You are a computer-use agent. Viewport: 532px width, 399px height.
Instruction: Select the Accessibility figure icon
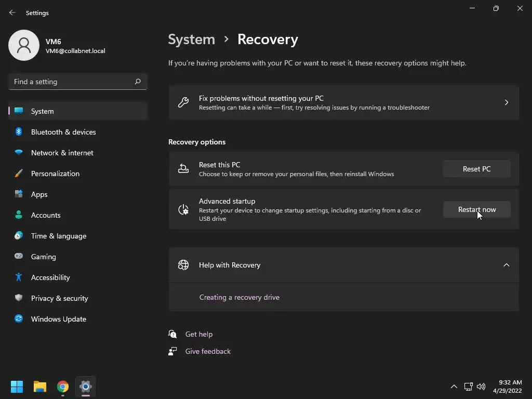pyautogui.click(x=19, y=277)
